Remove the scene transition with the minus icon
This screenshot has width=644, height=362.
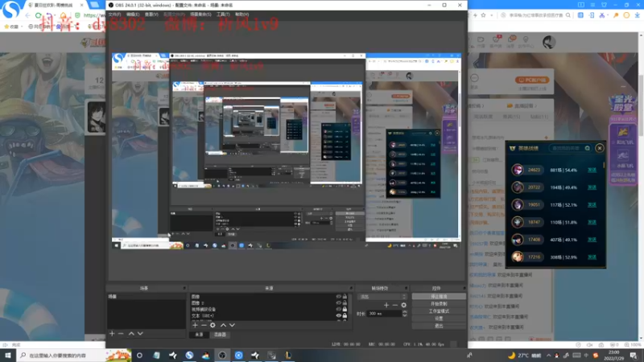[x=394, y=305]
